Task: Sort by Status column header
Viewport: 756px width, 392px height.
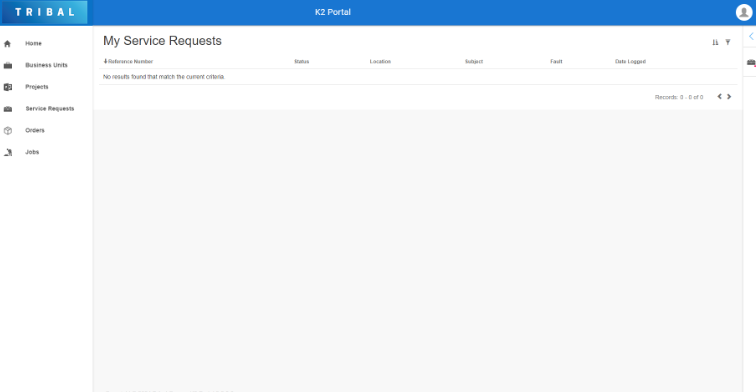Action: click(x=301, y=61)
